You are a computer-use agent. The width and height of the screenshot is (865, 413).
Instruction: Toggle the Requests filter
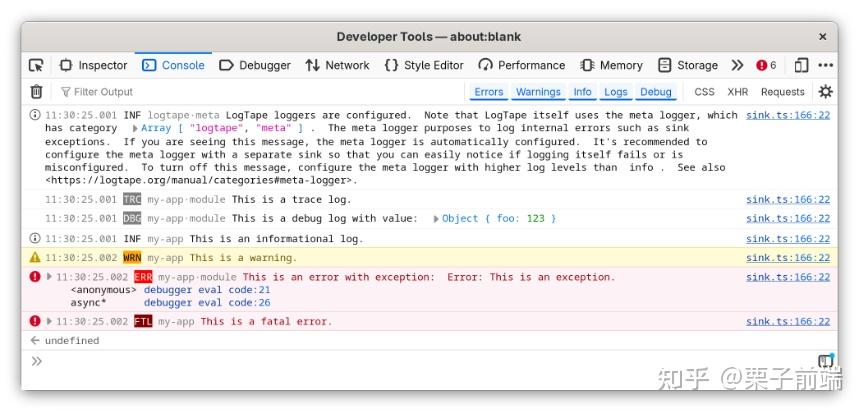click(782, 92)
